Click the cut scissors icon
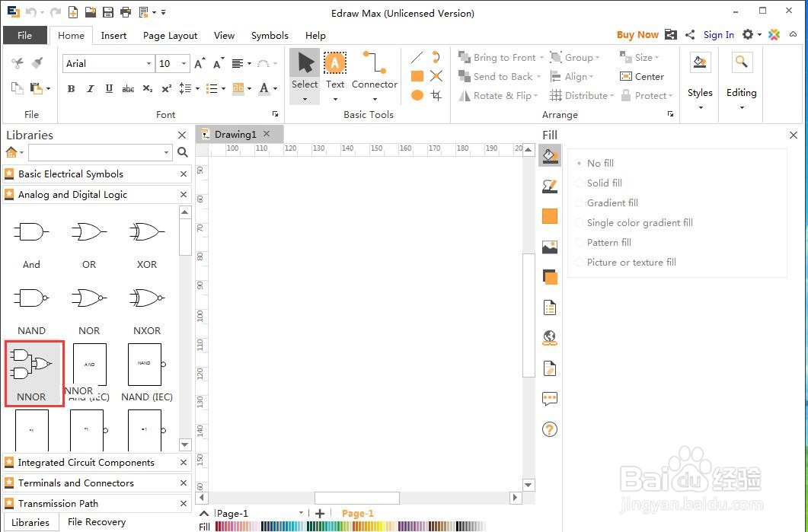 click(18, 63)
